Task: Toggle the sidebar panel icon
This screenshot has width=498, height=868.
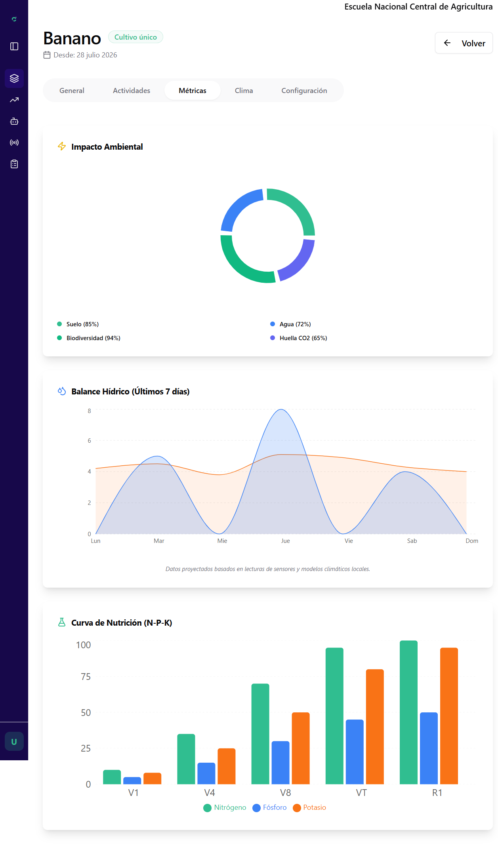Action: pyautogui.click(x=14, y=46)
